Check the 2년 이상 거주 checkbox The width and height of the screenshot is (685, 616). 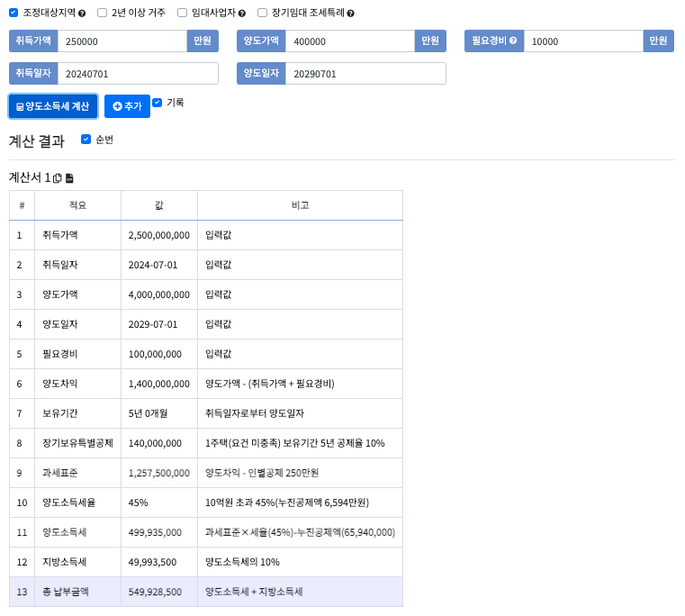click(x=103, y=13)
